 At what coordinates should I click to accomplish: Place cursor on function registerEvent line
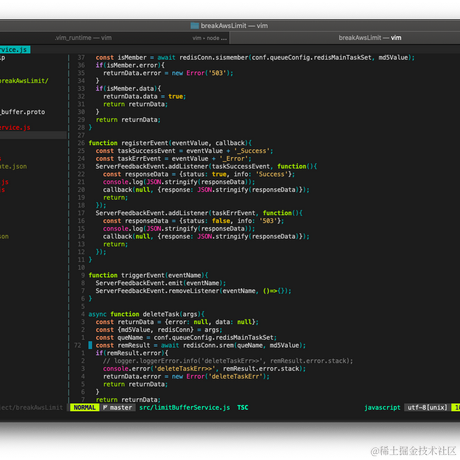170,143
